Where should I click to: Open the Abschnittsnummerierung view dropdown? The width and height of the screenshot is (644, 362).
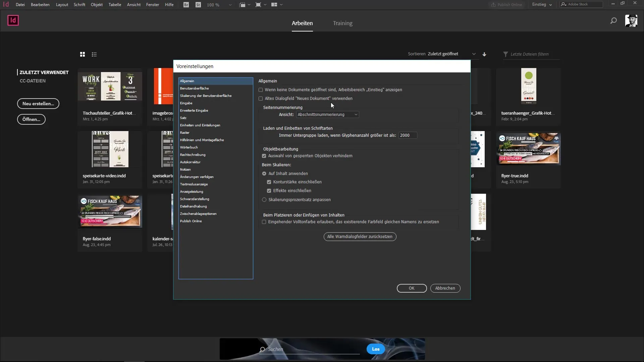[327, 115]
